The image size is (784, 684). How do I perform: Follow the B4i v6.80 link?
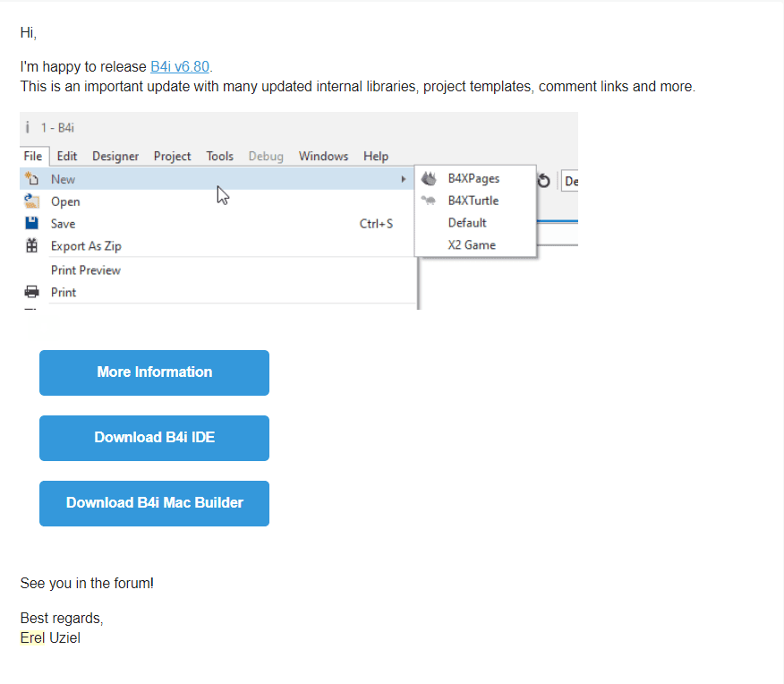[180, 66]
